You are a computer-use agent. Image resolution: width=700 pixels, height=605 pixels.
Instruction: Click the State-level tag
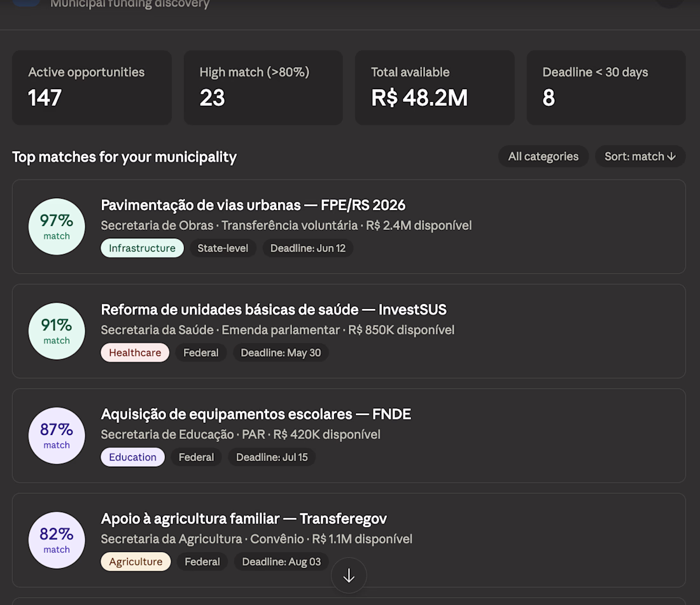point(223,248)
